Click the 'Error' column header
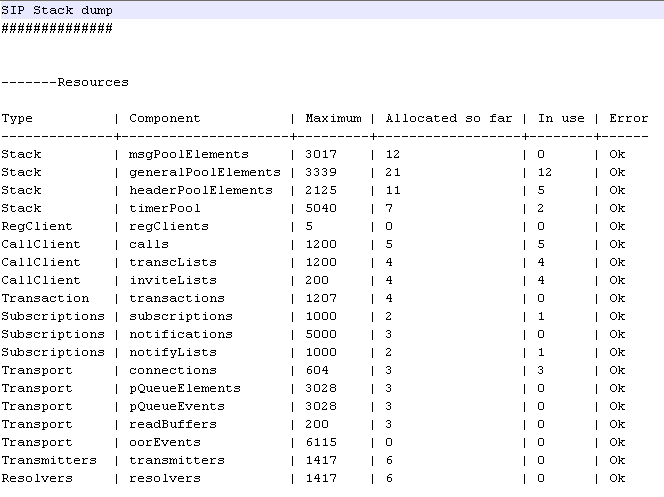This screenshot has width=664, height=497. 628,118
